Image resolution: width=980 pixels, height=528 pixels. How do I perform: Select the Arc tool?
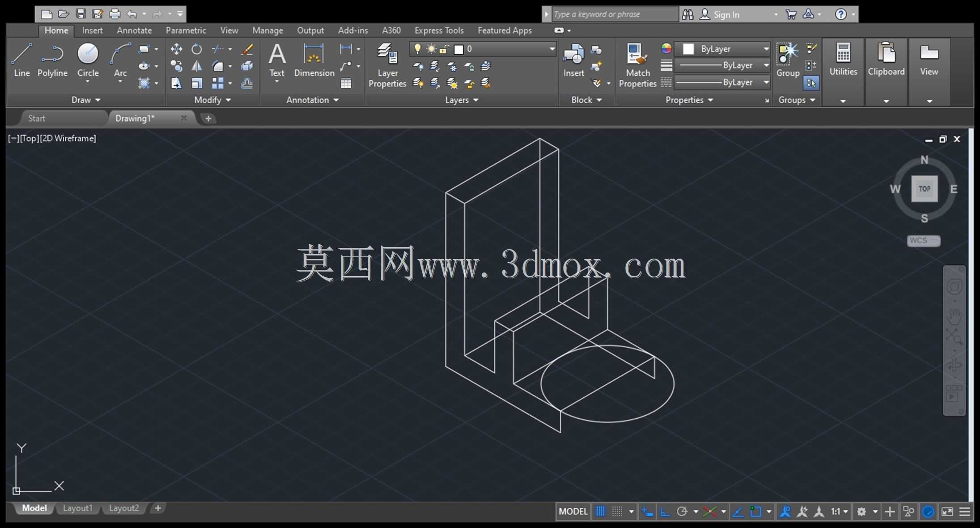pos(120,60)
